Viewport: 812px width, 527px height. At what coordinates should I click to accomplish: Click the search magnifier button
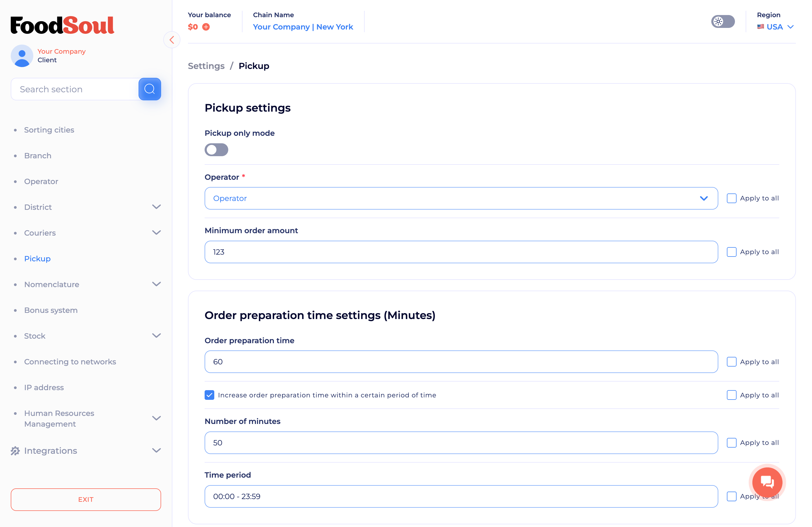[x=150, y=89]
